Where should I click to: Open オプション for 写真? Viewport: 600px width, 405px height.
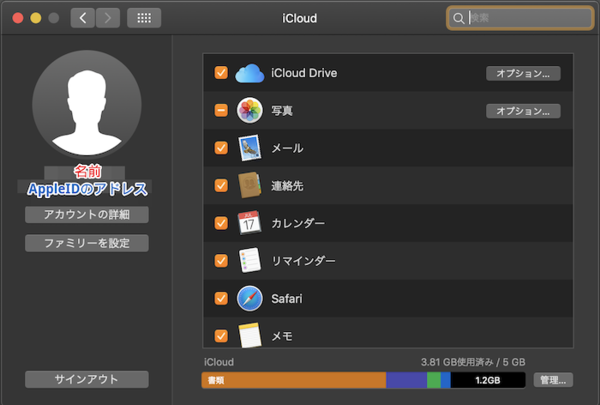[523, 110]
